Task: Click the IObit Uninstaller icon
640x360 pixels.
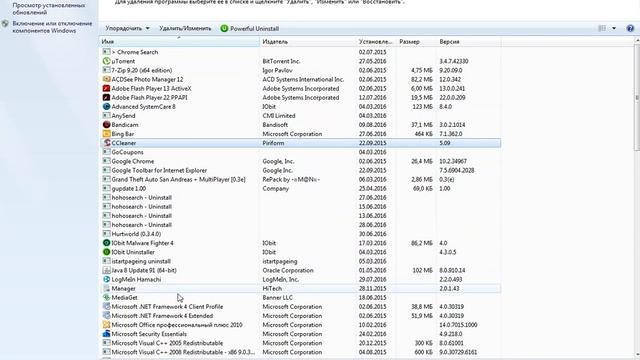Action: click(106, 252)
